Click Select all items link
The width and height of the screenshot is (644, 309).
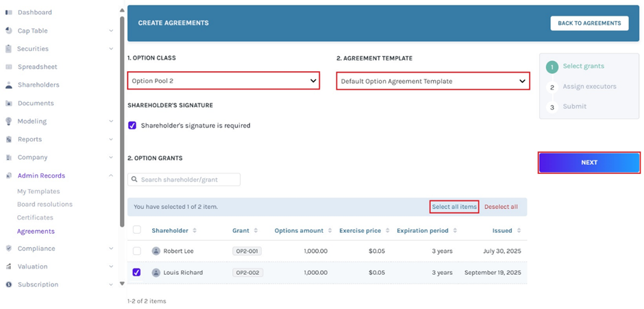[454, 207]
